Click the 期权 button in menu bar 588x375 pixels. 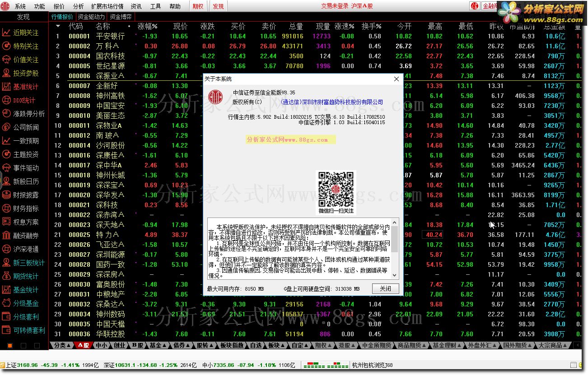click(x=198, y=6)
